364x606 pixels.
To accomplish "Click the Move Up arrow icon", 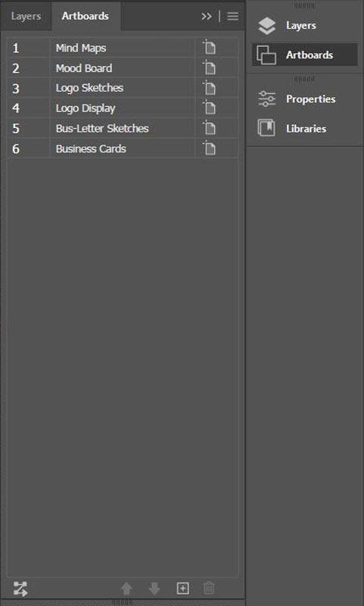I will [126, 589].
